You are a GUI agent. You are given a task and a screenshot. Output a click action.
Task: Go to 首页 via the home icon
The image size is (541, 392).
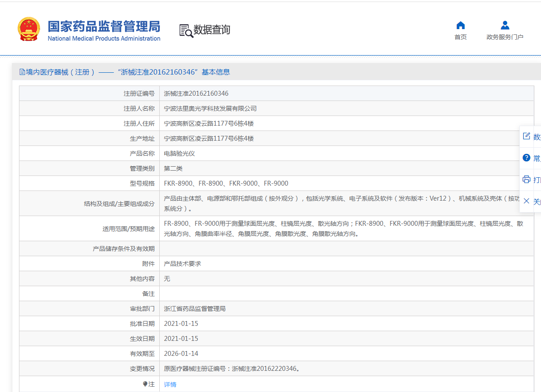coord(460,25)
